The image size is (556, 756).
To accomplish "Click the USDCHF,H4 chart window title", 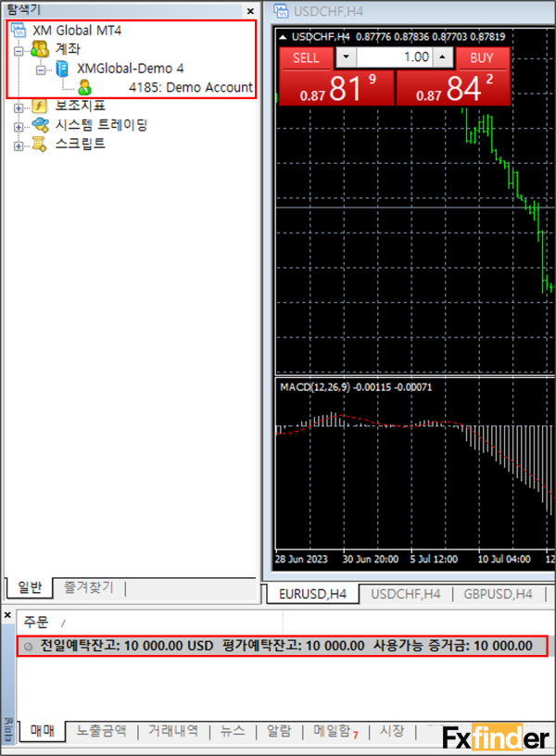I will [x=328, y=11].
